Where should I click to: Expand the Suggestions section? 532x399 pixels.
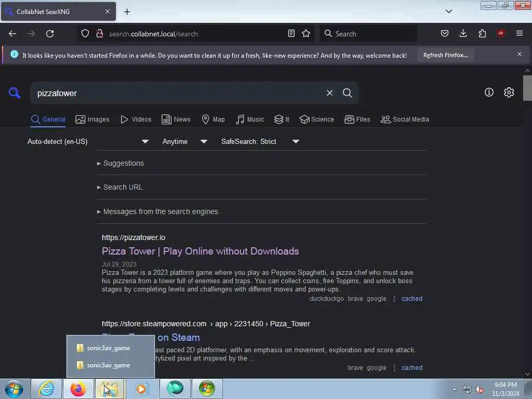(x=121, y=163)
